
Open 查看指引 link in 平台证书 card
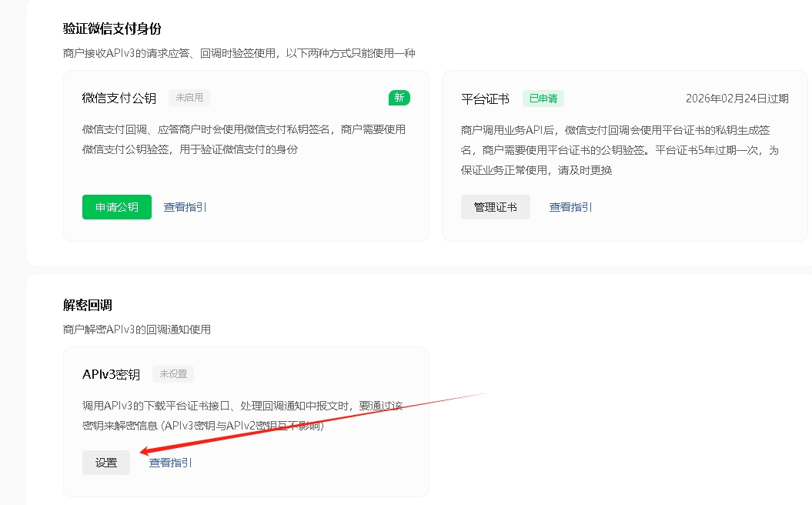570,207
